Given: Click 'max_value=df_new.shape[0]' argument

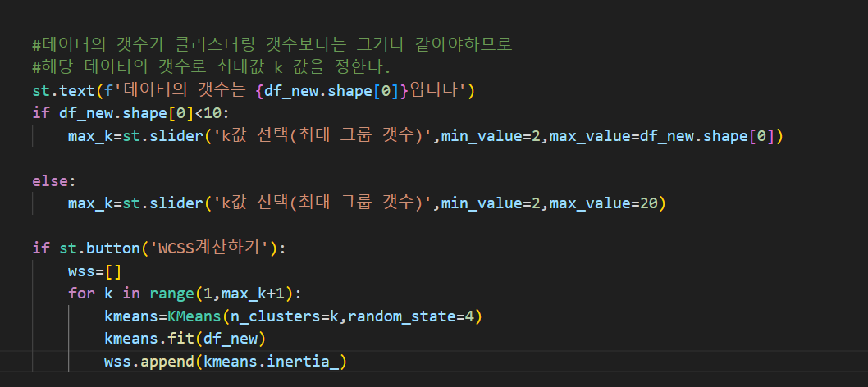Looking at the screenshot, I should click(x=660, y=135).
